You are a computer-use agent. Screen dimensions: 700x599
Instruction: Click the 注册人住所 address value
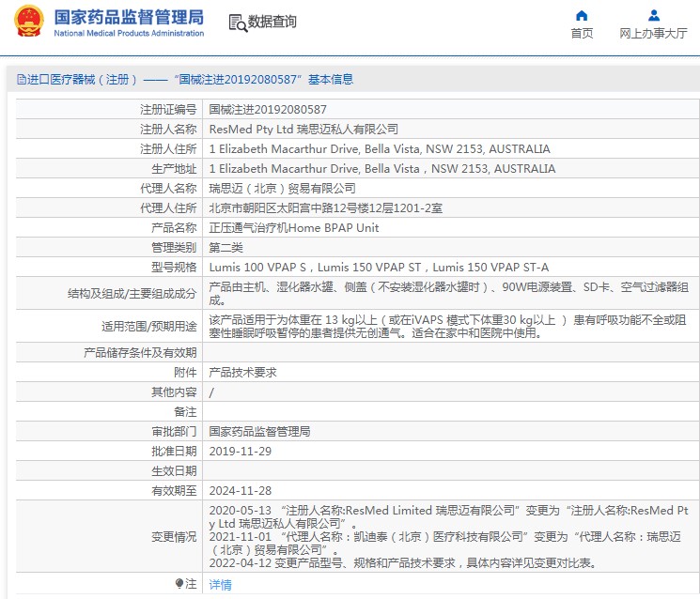380,149
